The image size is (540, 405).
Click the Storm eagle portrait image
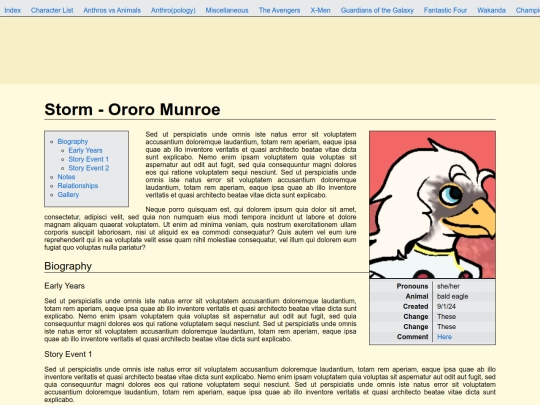[433, 205]
